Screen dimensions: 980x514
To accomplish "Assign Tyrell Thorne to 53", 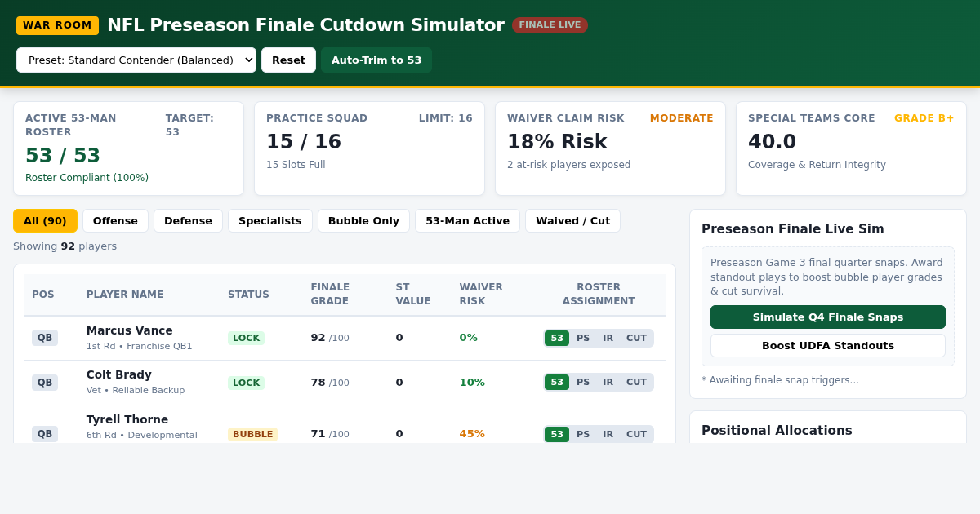I will coord(557,434).
